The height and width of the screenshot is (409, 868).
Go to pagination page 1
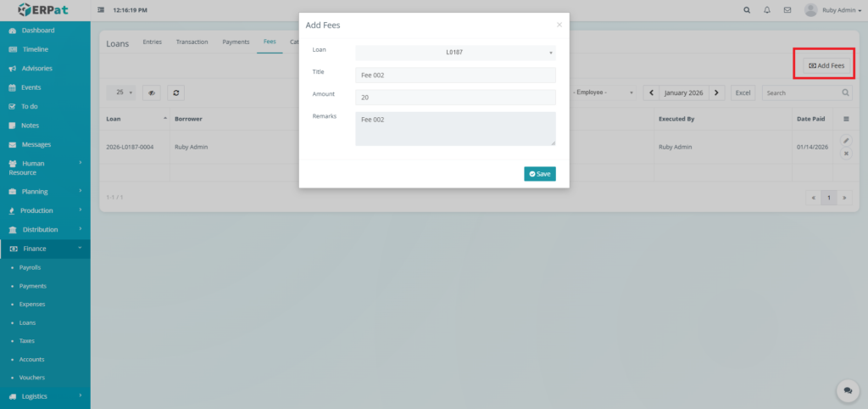click(829, 198)
